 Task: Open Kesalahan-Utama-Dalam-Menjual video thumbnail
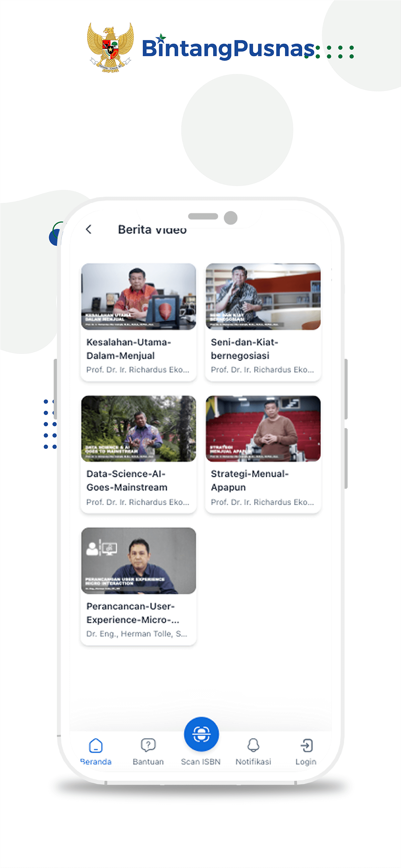pos(139,296)
